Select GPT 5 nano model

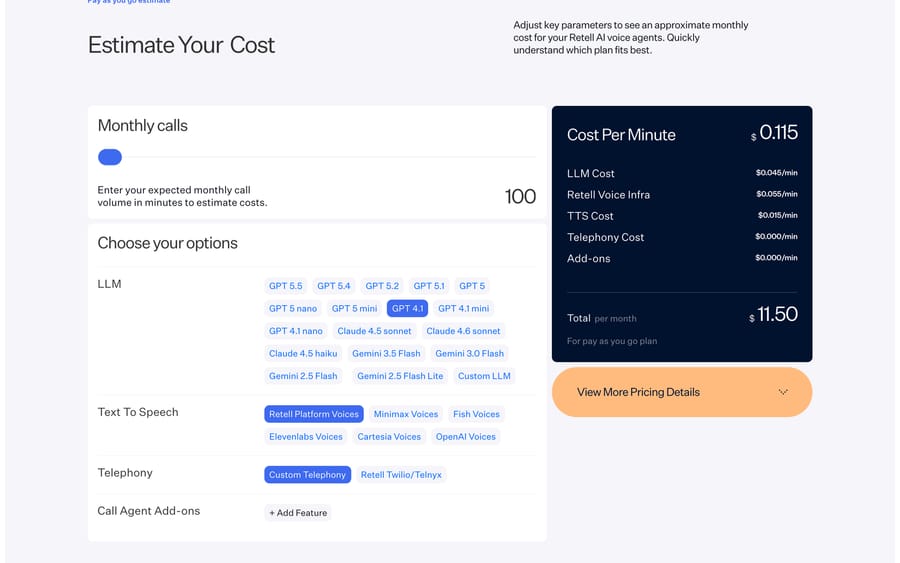293,308
